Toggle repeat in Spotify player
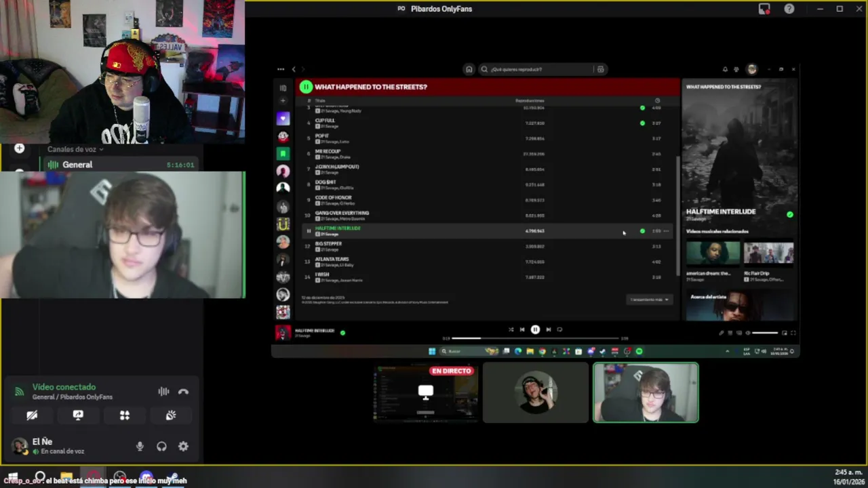The image size is (868, 488). tap(559, 329)
